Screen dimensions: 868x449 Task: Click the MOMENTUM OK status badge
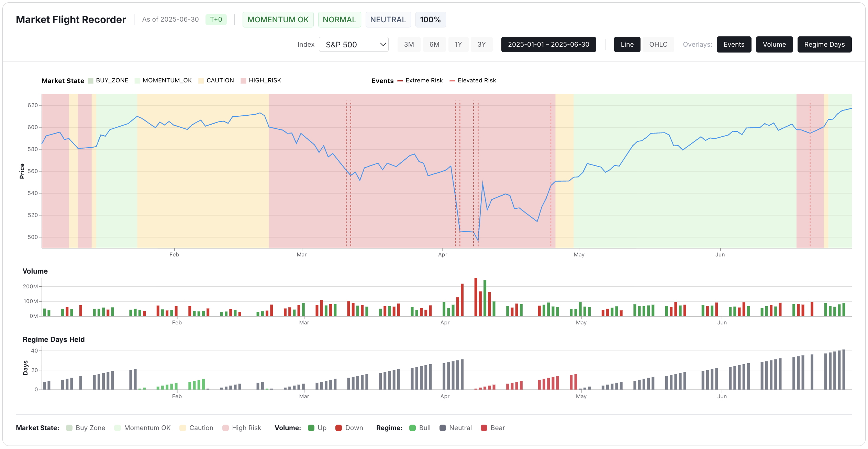(x=278, y=20)
